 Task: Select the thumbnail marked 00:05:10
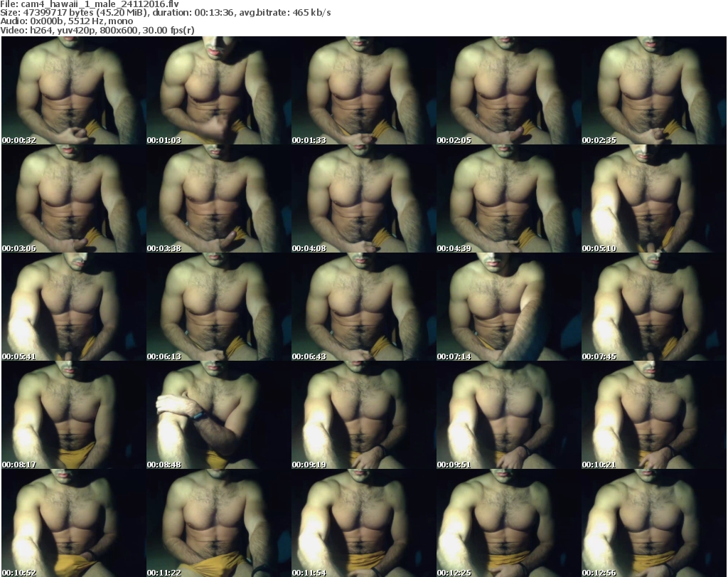pyautogui.click(x=653, y=199)
